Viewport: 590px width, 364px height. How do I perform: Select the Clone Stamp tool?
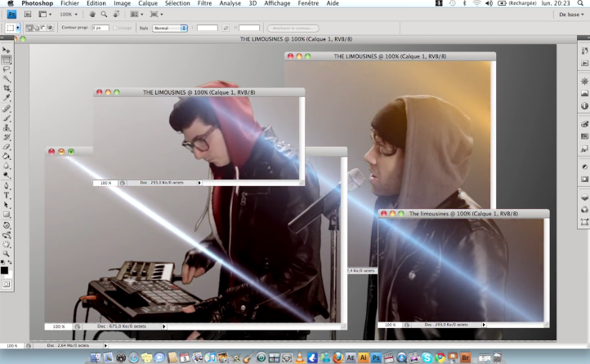tap(7, 127)
